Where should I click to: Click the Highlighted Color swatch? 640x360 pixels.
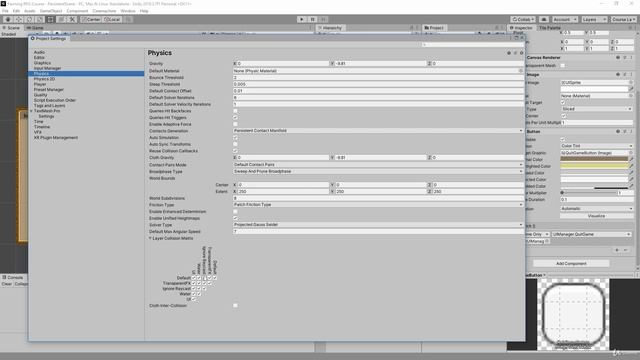(x=594, y=166)
